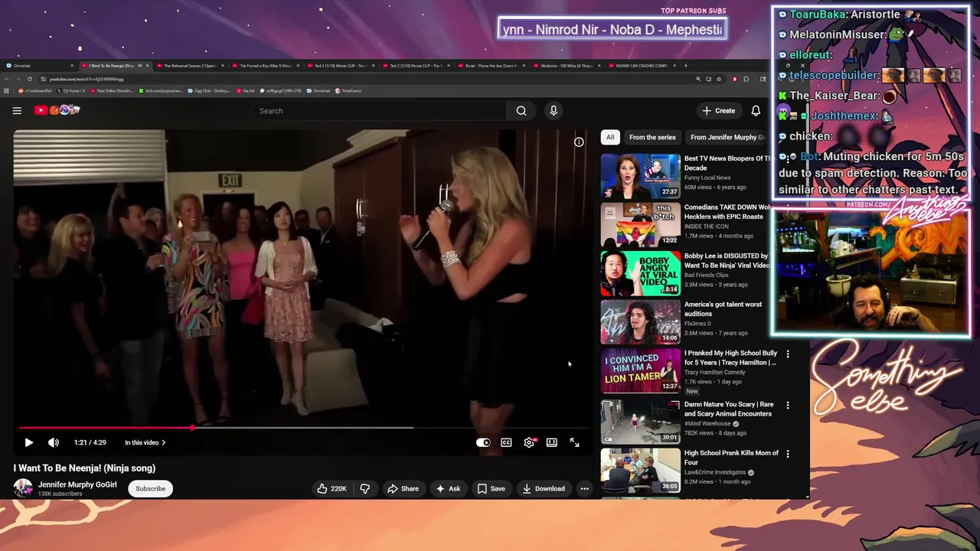This screenshot has width=980, height=551.
Task: Download the video
Action: point(544,488)
